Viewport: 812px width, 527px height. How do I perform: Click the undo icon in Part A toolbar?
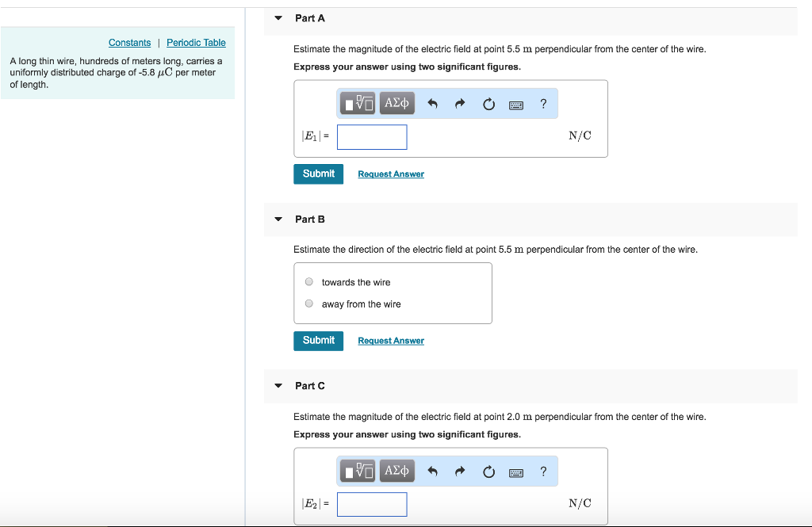pos(432,102)
